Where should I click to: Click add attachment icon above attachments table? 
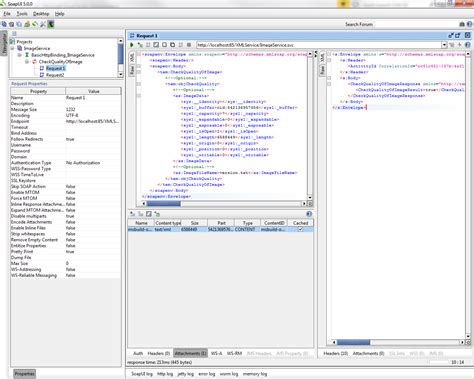pyautogui.click(x=132, y=214)
